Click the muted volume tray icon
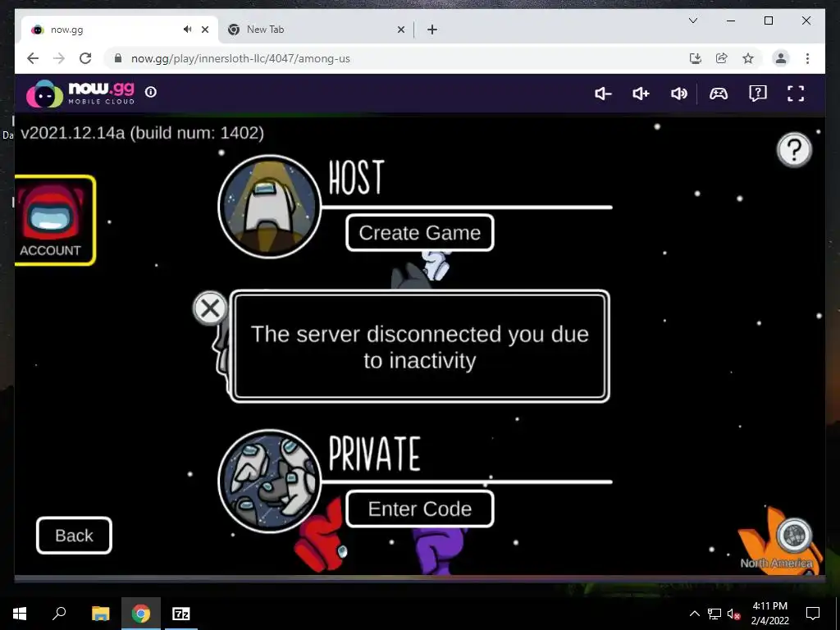Image resolution: width=840 pixels, height=630 pixels. pyautogui.click(x=733, y=614)
